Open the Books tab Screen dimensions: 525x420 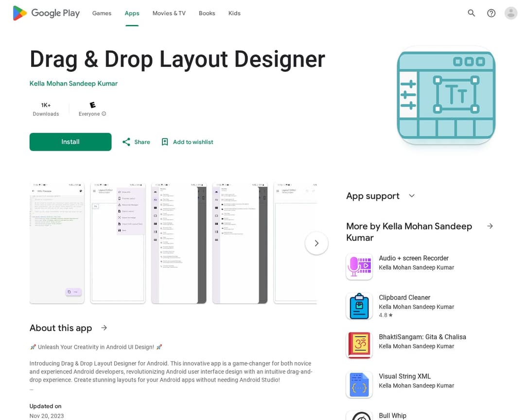(x=207, y=13)
